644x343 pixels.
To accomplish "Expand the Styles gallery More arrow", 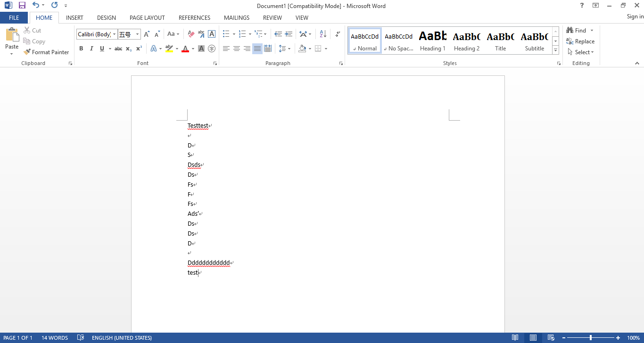I will [x=556, y=50].
